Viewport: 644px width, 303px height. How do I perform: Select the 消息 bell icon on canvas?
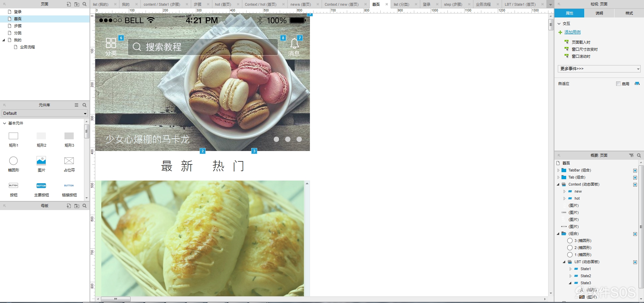tap(294, 47)
